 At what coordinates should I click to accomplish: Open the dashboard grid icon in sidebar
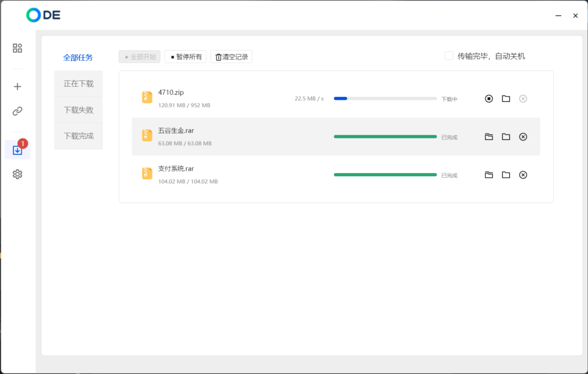17,48
